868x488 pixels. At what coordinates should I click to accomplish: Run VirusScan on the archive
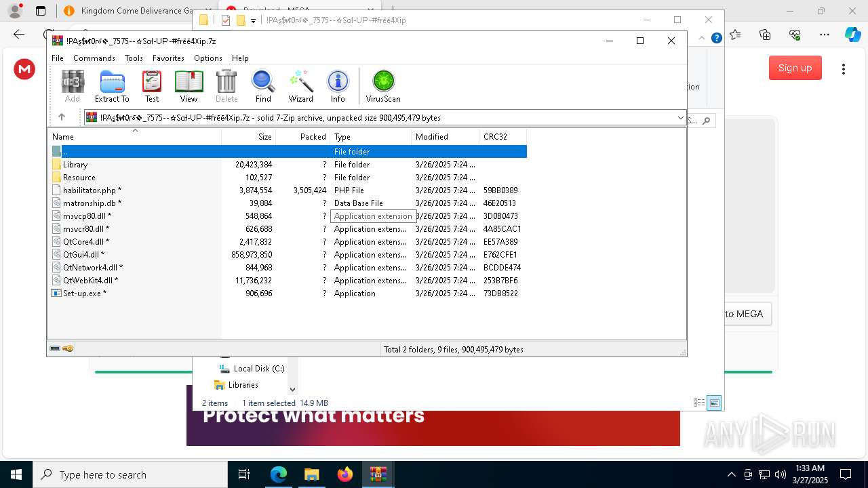tap(383, 87)
